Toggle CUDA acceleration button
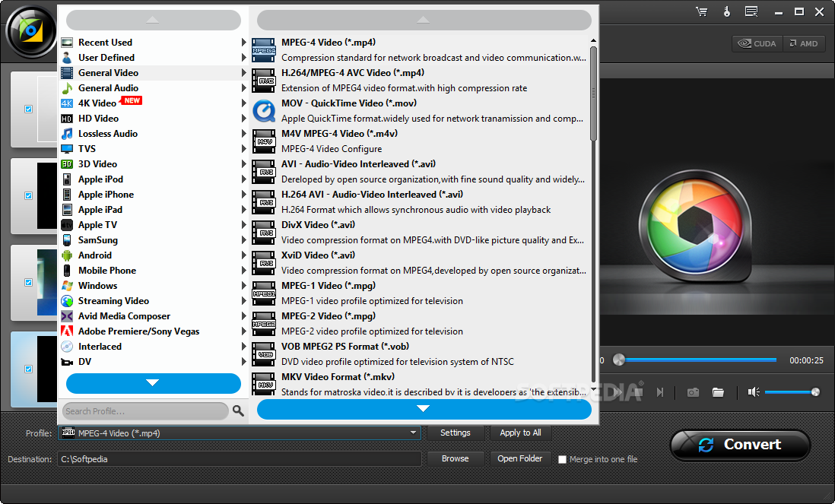The image size is (835, 504). [x=757, y=43]
